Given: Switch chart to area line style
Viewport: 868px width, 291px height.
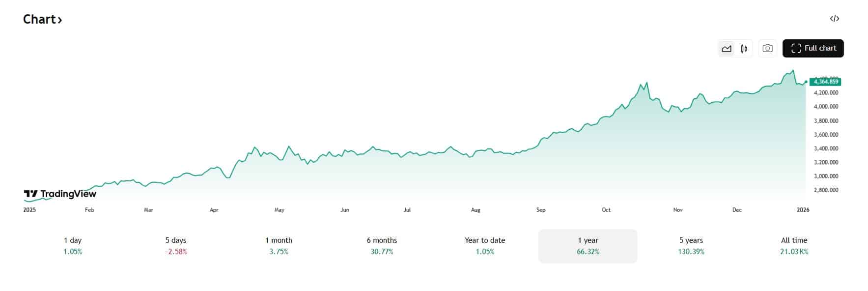Looking at the screenshot, I should tap(727, 48).
